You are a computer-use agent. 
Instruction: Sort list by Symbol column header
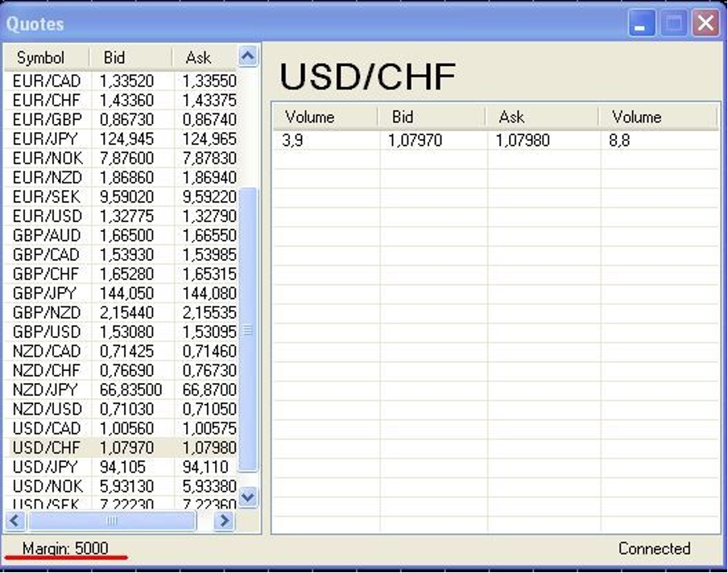pyautogui.click(x=40, y=58)
